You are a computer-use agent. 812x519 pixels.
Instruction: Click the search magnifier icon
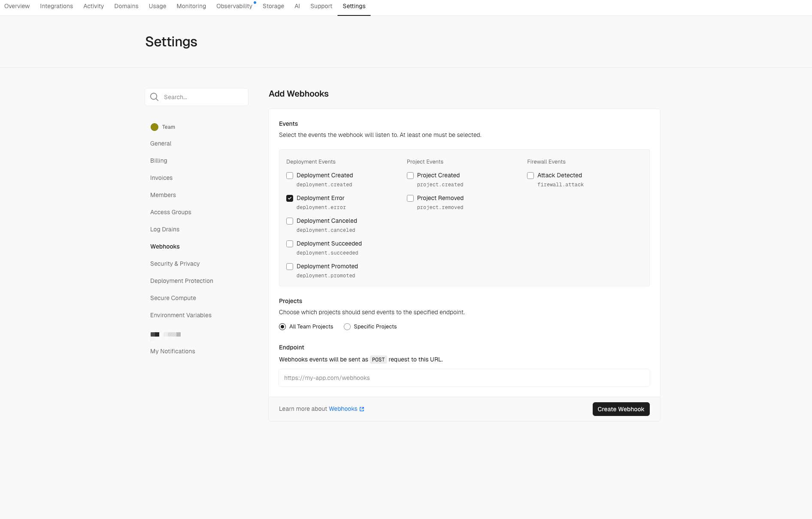(x=155, y=97)
